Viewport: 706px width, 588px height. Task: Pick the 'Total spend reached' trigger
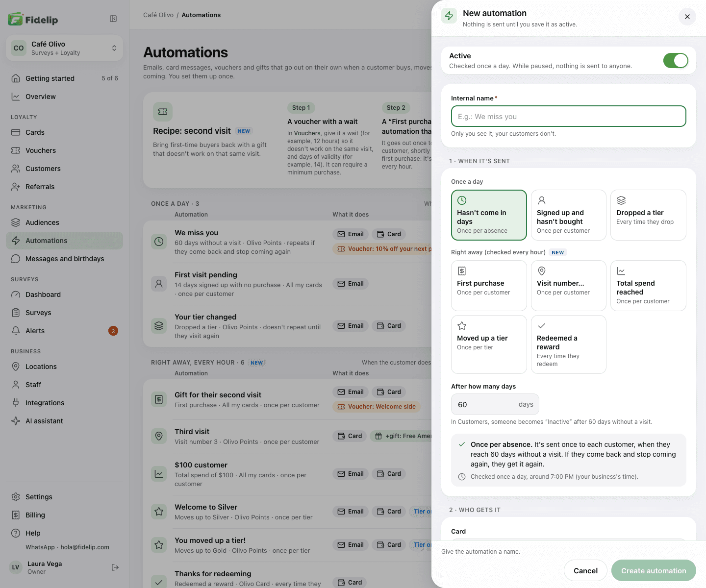(648, 286)
